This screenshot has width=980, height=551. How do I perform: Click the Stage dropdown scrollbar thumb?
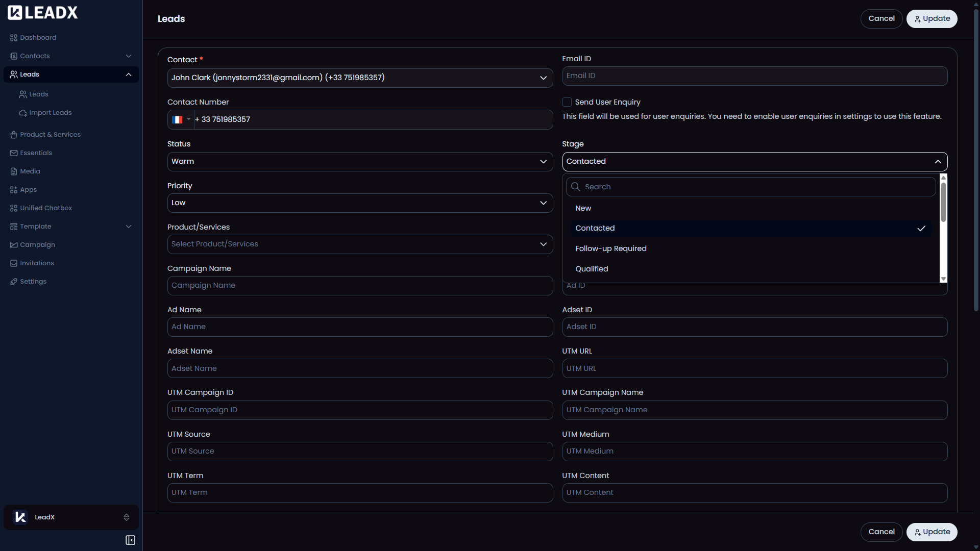coord(943,202)
